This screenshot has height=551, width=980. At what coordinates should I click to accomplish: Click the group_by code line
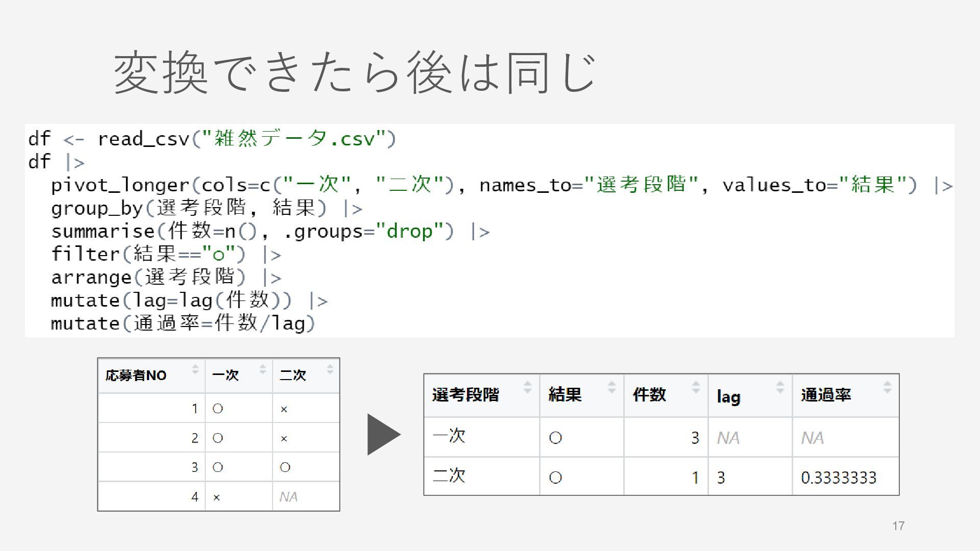207,208
